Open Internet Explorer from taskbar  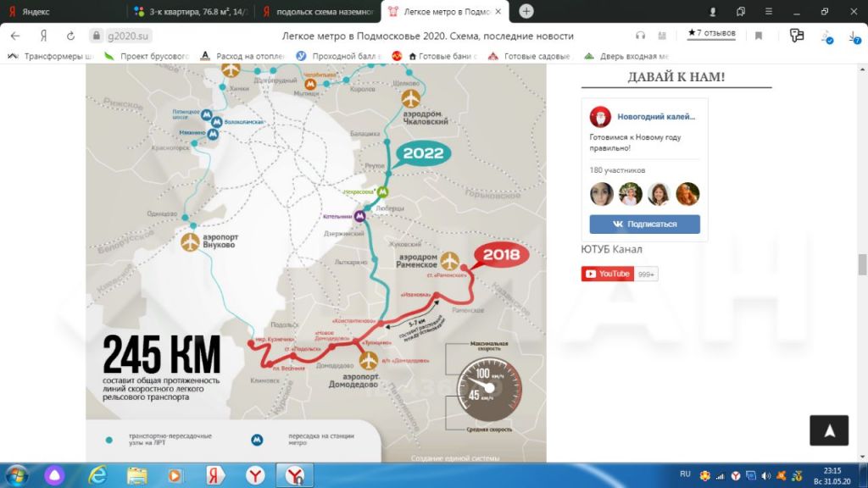click(97, 475)
